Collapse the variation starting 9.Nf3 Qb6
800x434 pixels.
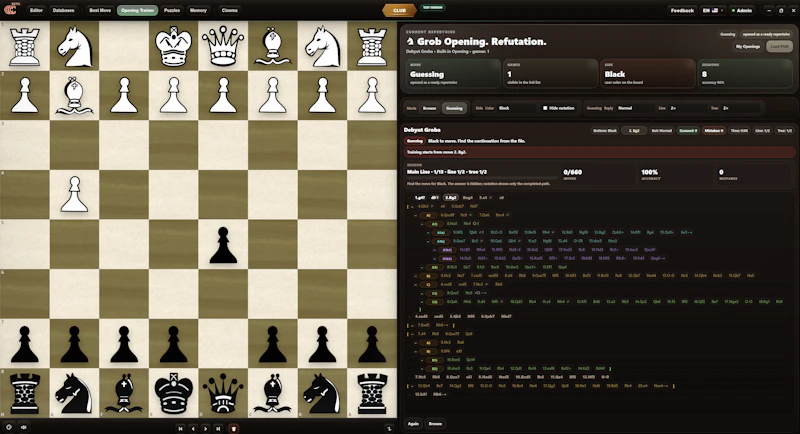429,233
